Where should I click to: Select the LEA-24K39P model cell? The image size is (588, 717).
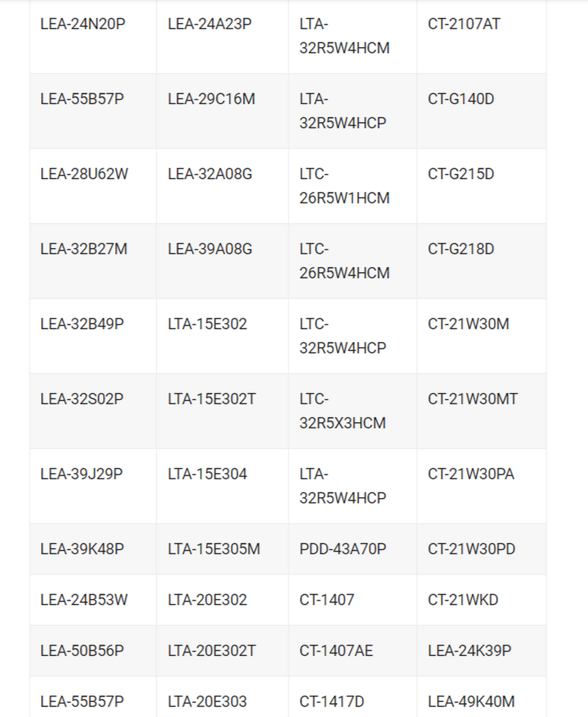[469, 651]
